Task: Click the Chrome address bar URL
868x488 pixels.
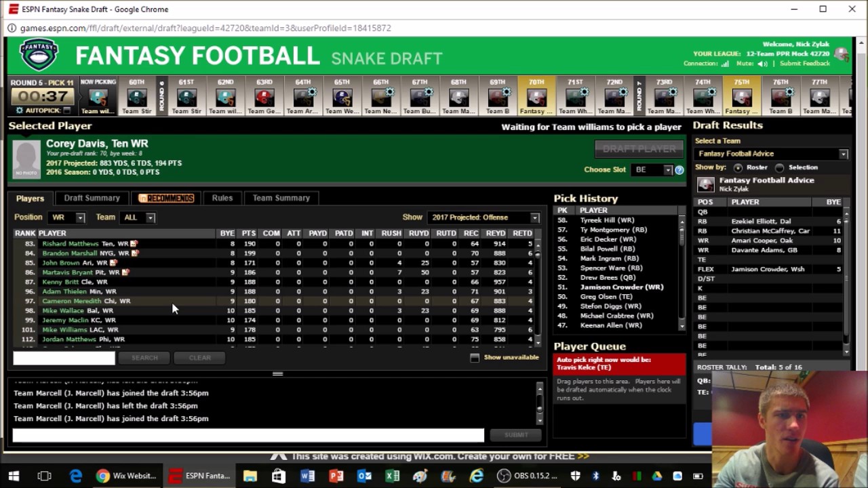Action: pyautogui.click(x=205, y=28)
